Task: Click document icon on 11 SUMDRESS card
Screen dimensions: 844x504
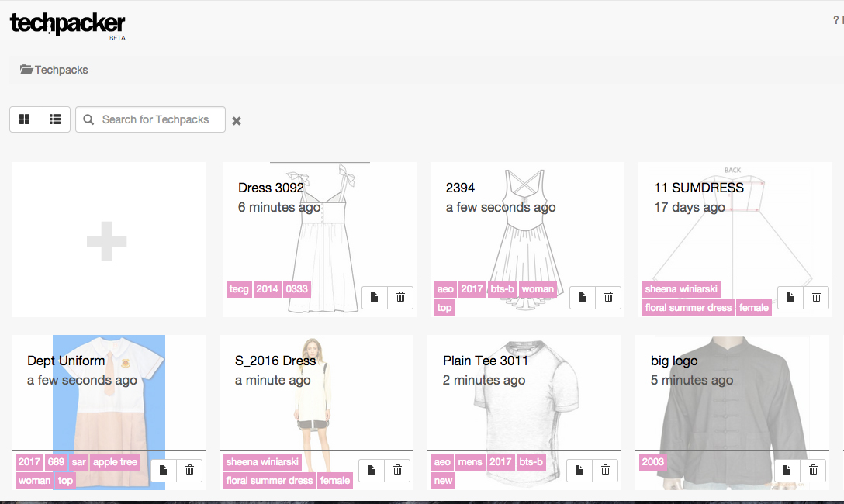Action: tap(790, 298)
